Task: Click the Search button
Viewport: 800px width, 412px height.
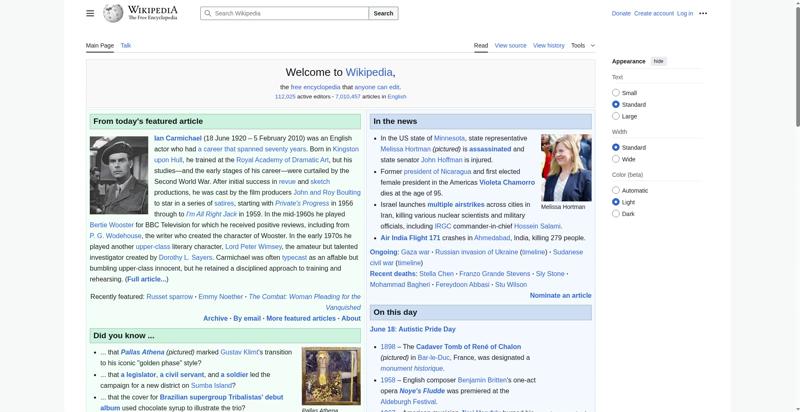Action: [x=383, y=13]
